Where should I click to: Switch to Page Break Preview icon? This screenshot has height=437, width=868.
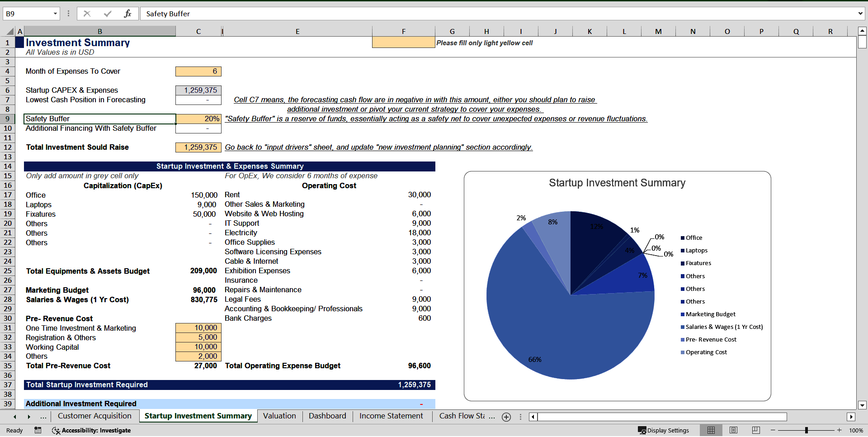(756, 430)
